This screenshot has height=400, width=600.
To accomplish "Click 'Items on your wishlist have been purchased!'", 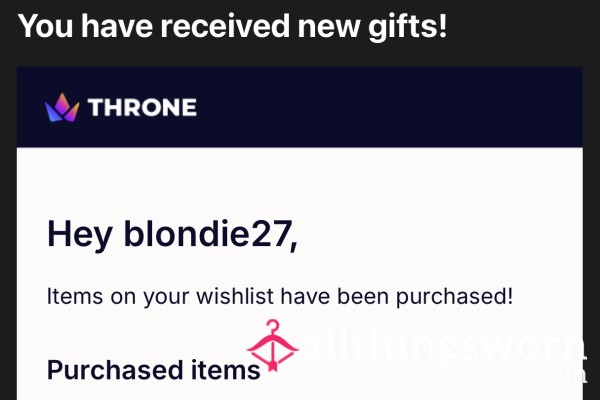I will tap(280, 296).
